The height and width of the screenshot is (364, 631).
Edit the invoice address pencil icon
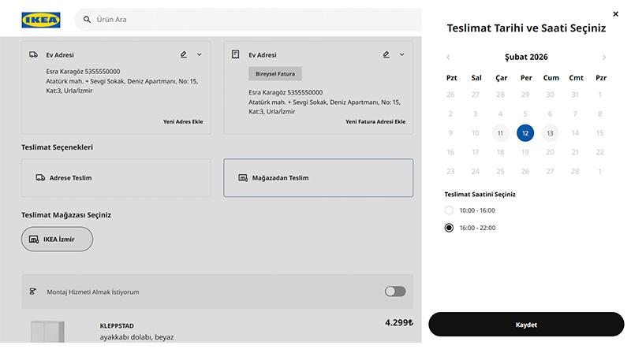(386, 54)
